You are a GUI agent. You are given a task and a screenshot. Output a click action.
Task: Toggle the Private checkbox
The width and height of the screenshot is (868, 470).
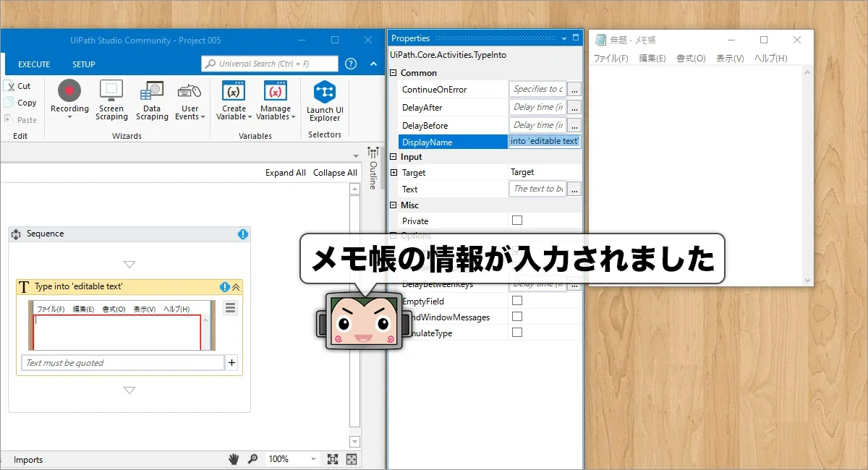pyautogui.click(x=517, y=221)
